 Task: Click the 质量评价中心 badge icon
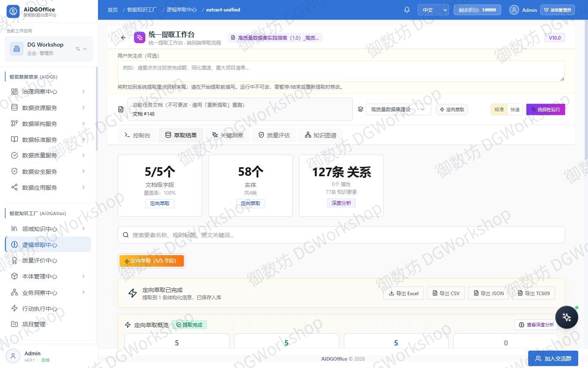point(14,260)
